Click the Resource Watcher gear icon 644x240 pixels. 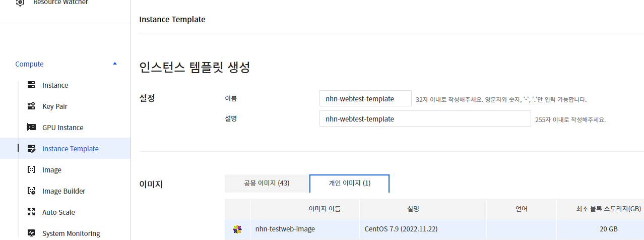[20, 3]
